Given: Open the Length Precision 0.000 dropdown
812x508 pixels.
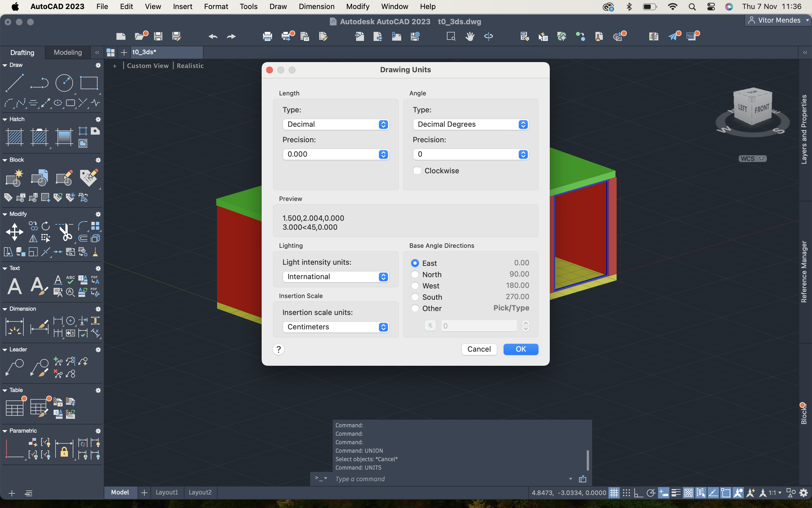Looking at the screenshot, I should pos(336,154).
